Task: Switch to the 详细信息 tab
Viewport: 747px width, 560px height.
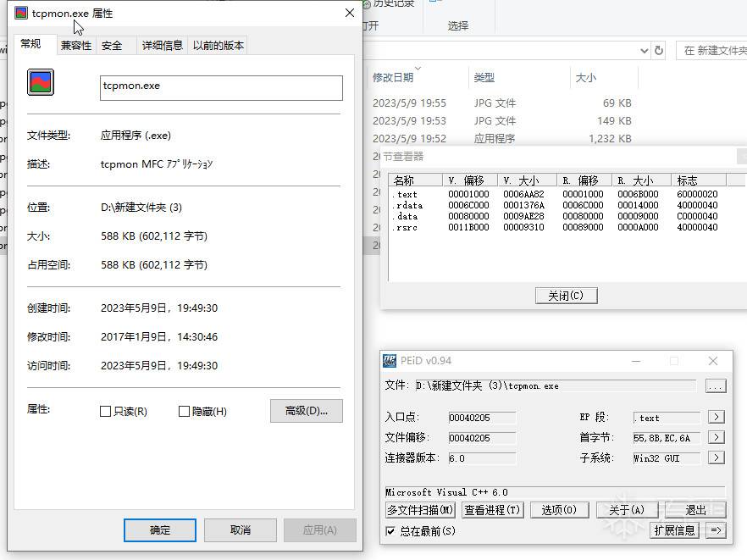Action: click(162, 45)
